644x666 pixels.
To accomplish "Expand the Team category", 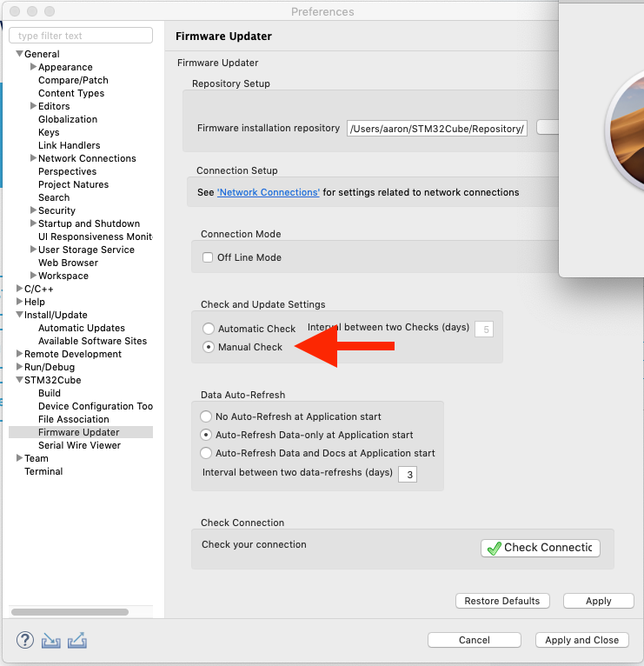I will 19,458.
